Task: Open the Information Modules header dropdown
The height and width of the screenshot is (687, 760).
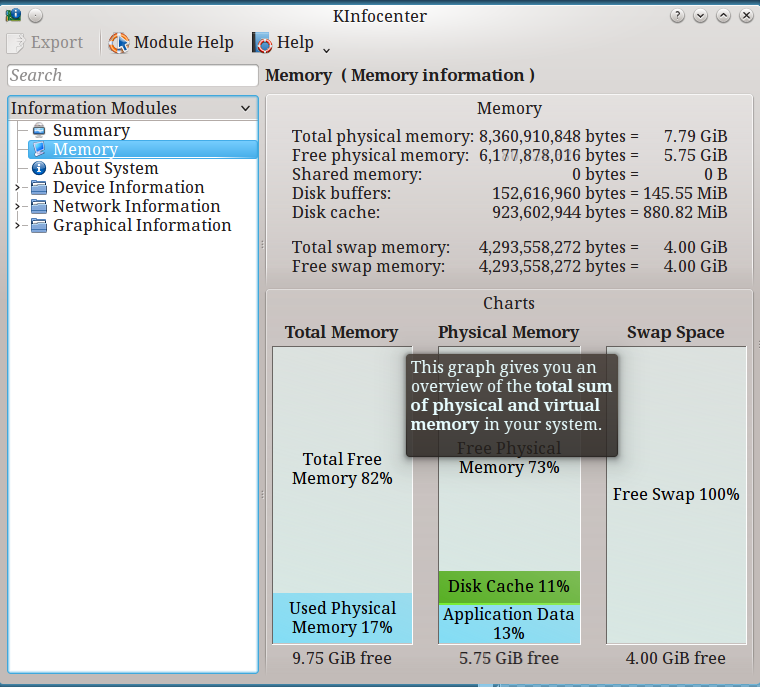Action: coord(246,108)
